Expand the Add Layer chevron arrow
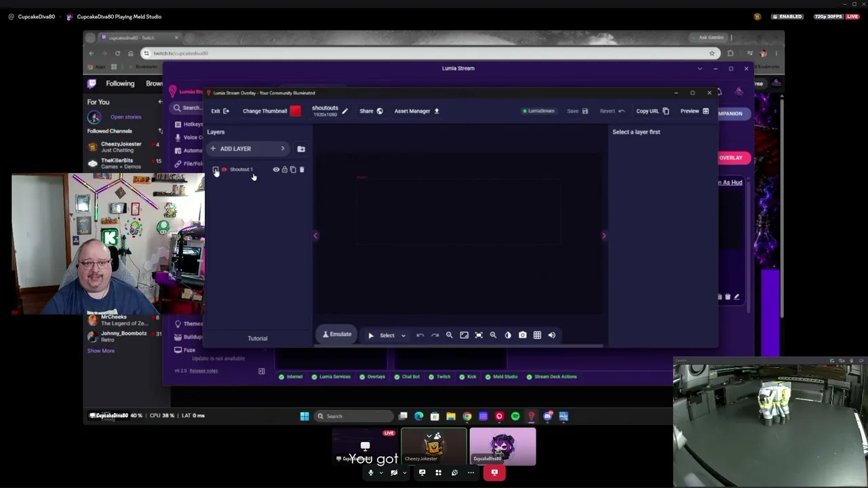The image size is (868, 488). tap(283, 149)
